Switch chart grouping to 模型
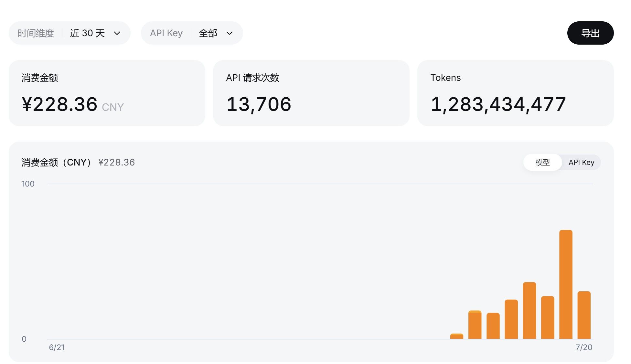This screenshot has width=631, height=364. (542, 162)
